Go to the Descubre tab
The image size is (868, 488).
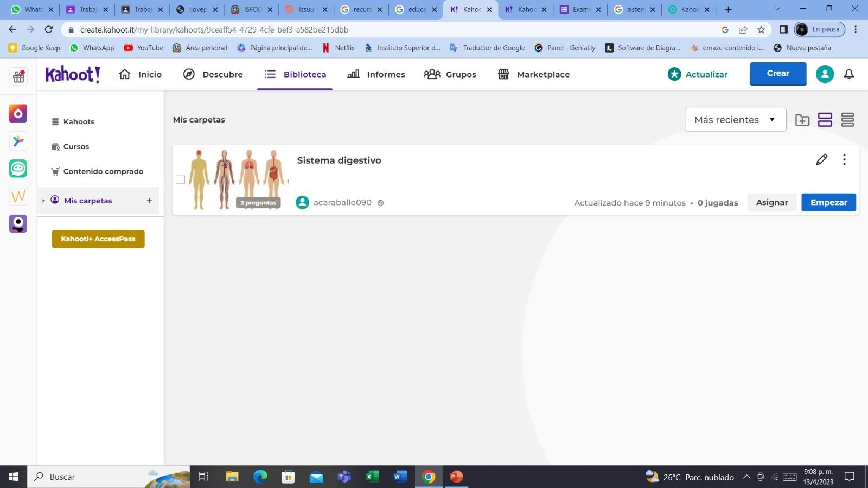(213, 74)
